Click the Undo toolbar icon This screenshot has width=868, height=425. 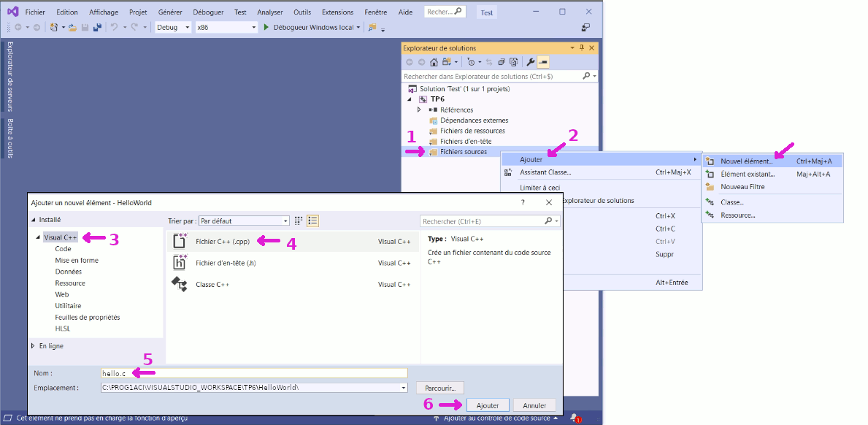click(x=114, y=27)
